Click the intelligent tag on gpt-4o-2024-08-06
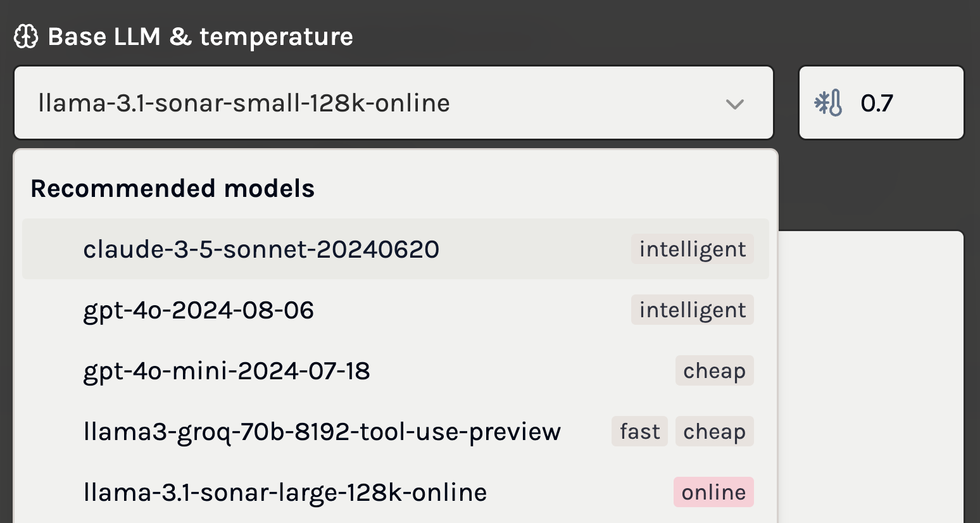The image size is (980, 523). click(692, 310)
